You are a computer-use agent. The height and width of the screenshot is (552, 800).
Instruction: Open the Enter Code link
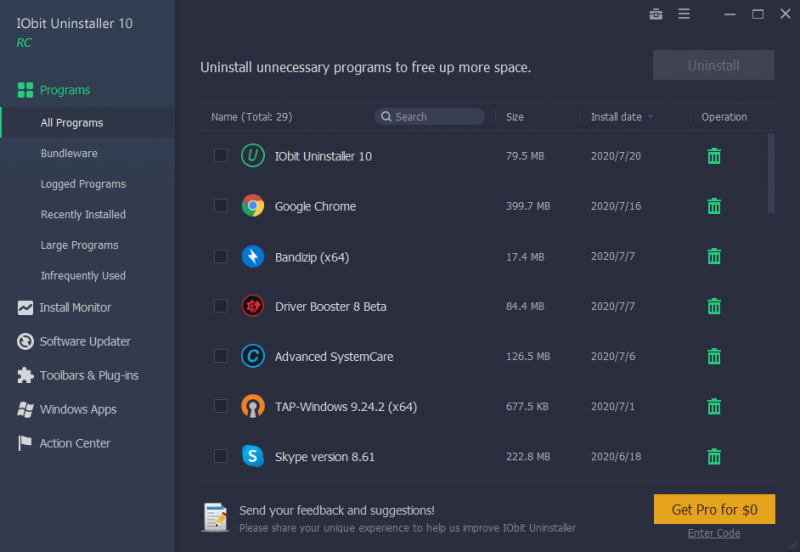(714, 533)
